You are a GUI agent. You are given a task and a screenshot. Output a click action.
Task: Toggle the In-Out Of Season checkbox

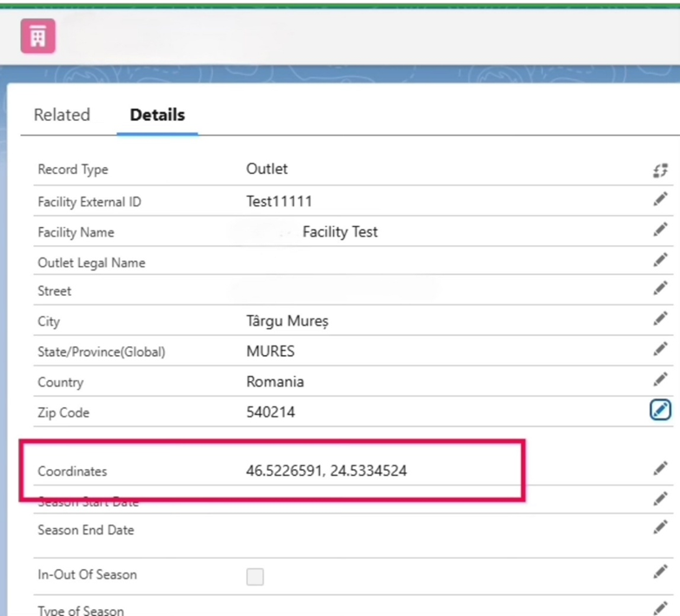pos(255,576)
